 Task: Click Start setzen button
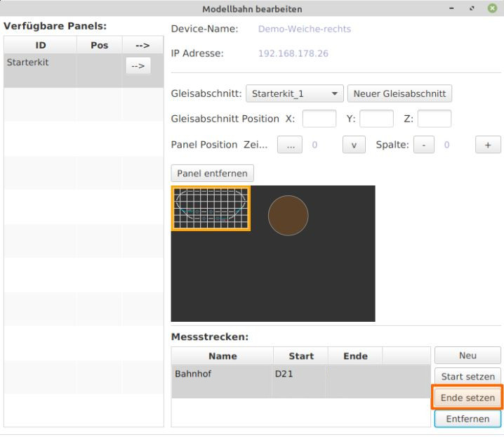(467, 377)
